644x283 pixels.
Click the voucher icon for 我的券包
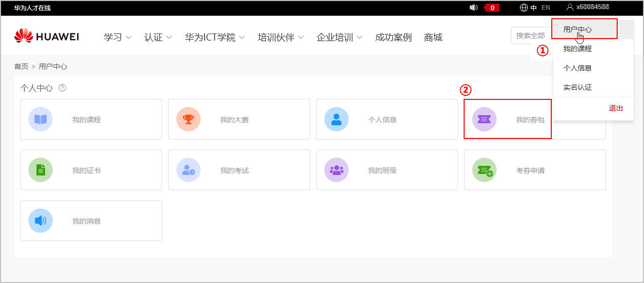click(x=484, y=119)
